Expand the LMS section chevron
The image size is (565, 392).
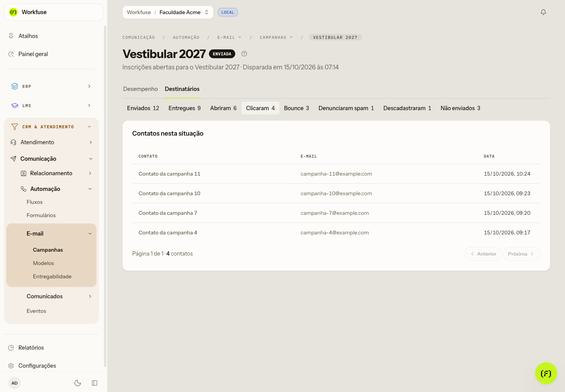pyautogui.click(x=89, y=105)
